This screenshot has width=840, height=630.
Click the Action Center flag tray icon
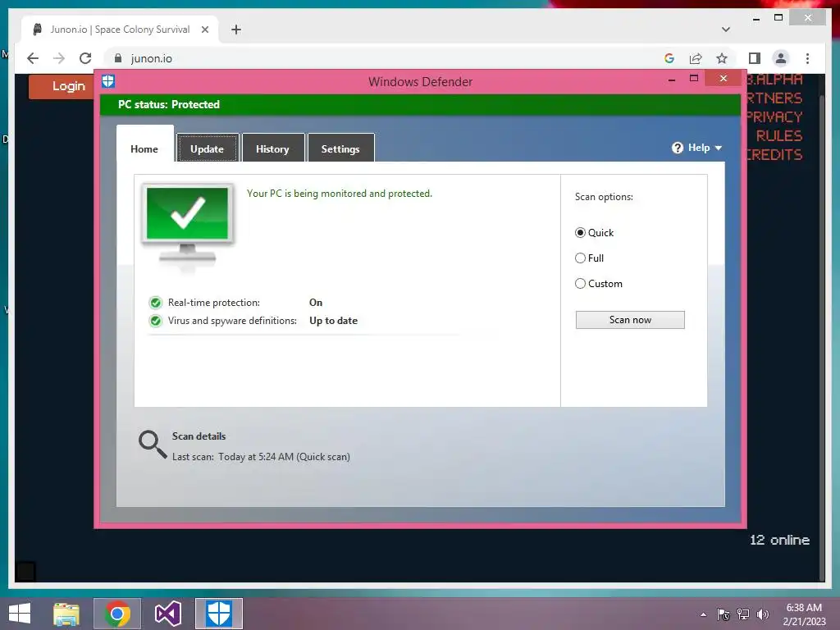click(x=724, y=614)
